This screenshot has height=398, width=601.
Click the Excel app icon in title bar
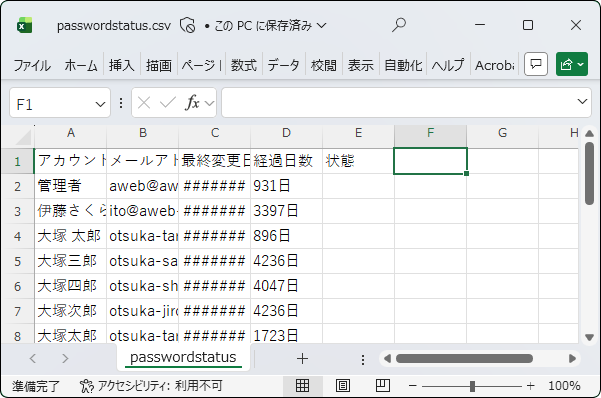(24, 25)
